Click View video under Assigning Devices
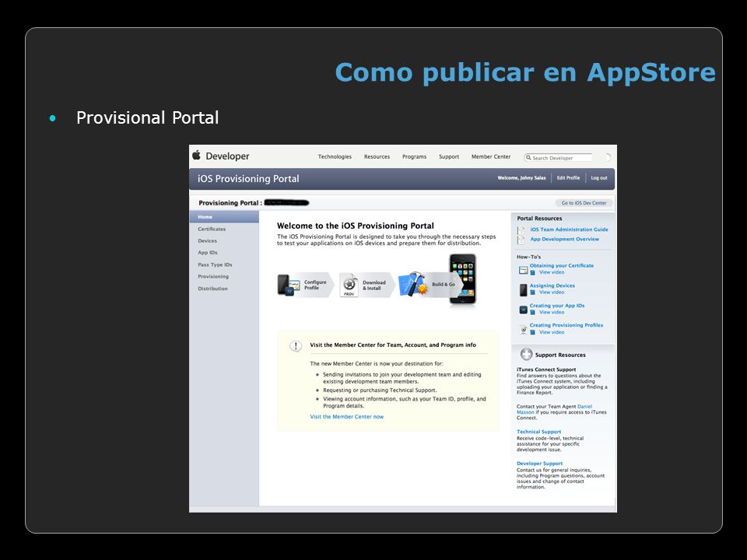 (x=552, y=292)
